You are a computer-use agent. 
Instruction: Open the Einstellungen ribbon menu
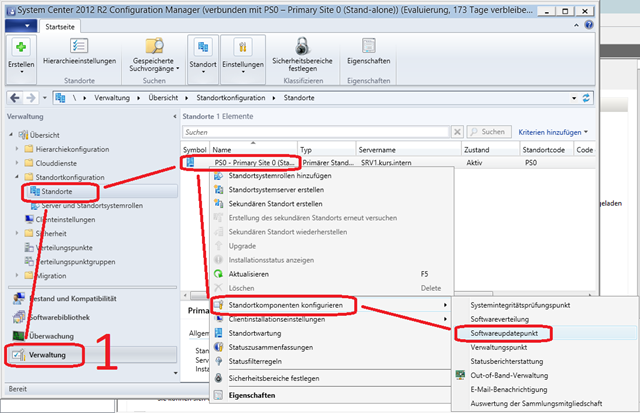point(243,58)
